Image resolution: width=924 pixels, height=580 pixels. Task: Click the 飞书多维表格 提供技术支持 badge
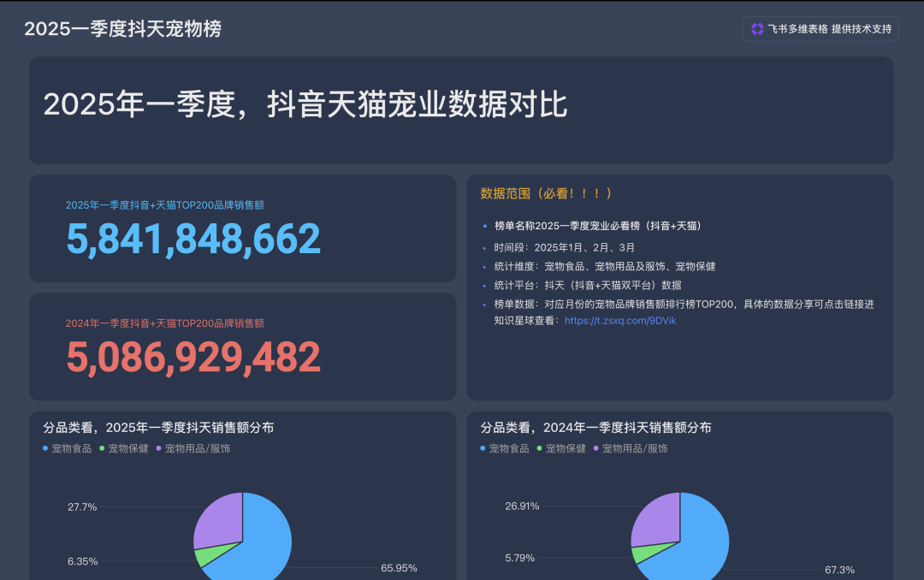(820, 29)
